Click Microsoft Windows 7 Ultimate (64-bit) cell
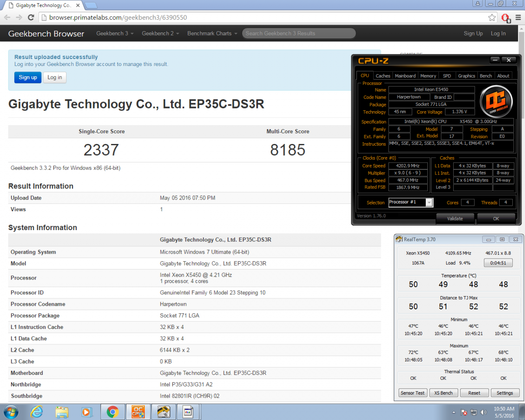525x420 pixels. click(205, 252)
